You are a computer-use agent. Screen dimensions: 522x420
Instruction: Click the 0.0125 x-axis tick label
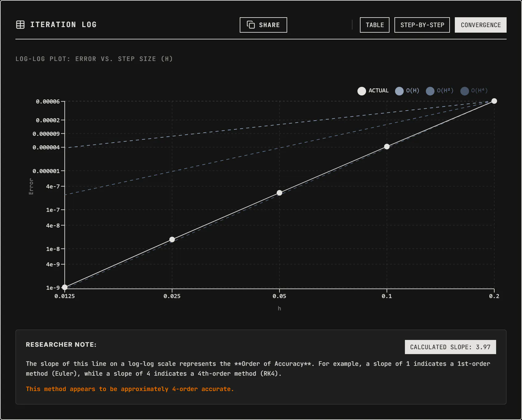65,296
